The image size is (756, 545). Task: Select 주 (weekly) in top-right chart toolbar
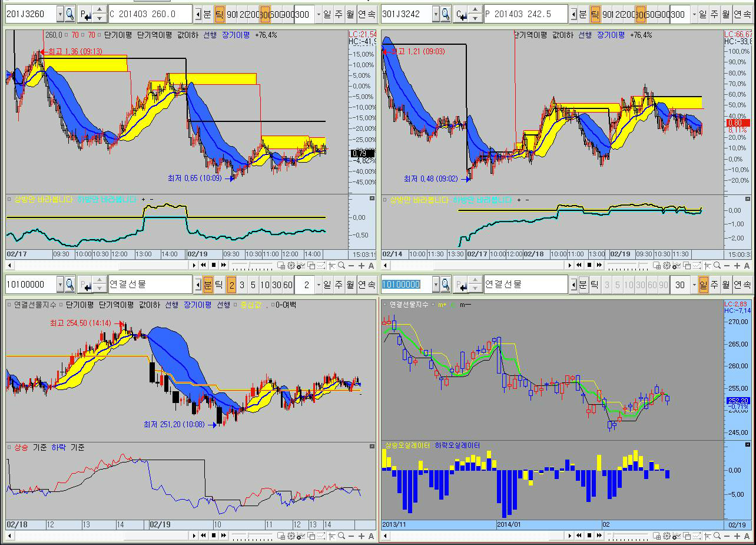pos(715,14)
